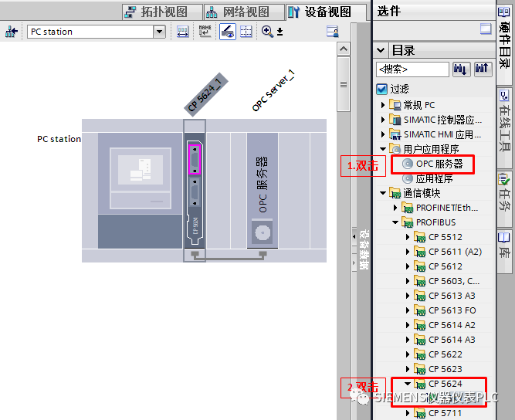Select the CP 5614 A2 folder icon

click(x=420, y=325)
